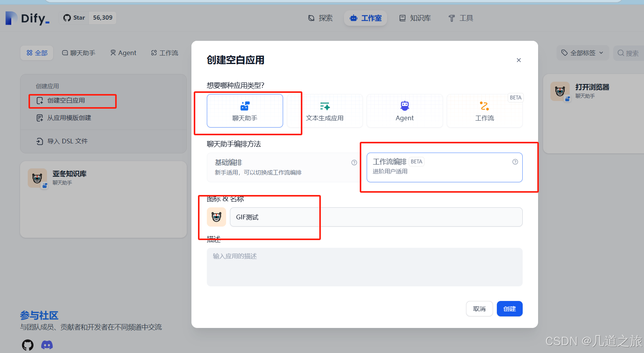Image resolution: width=644 pixels, height=353 pixels.
Task: Select the 聊天助手 app type icon
Action: click(x=245, y=106)
